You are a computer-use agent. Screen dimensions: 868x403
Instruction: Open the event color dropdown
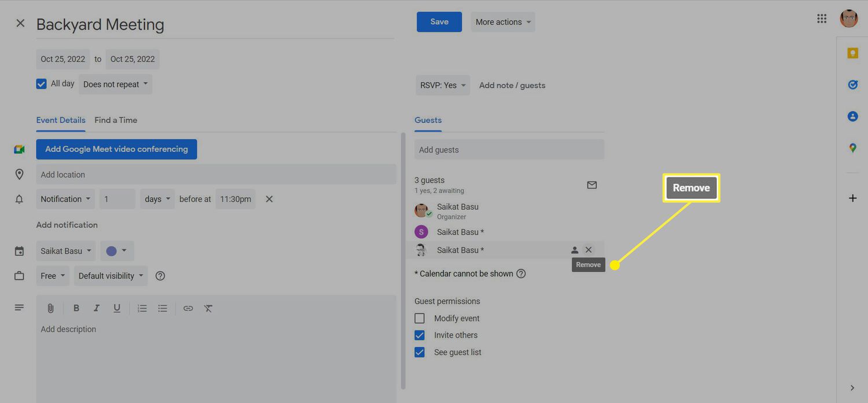click(117, 251)
